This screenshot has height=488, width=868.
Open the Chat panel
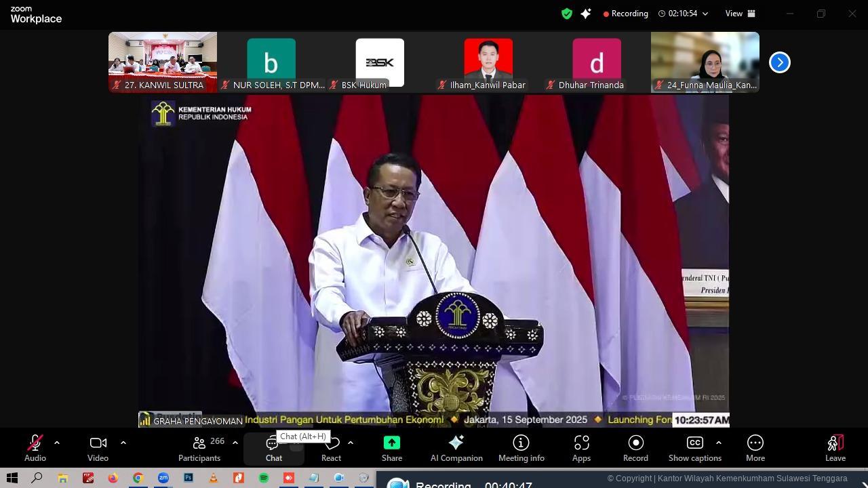tap(273, 447)
